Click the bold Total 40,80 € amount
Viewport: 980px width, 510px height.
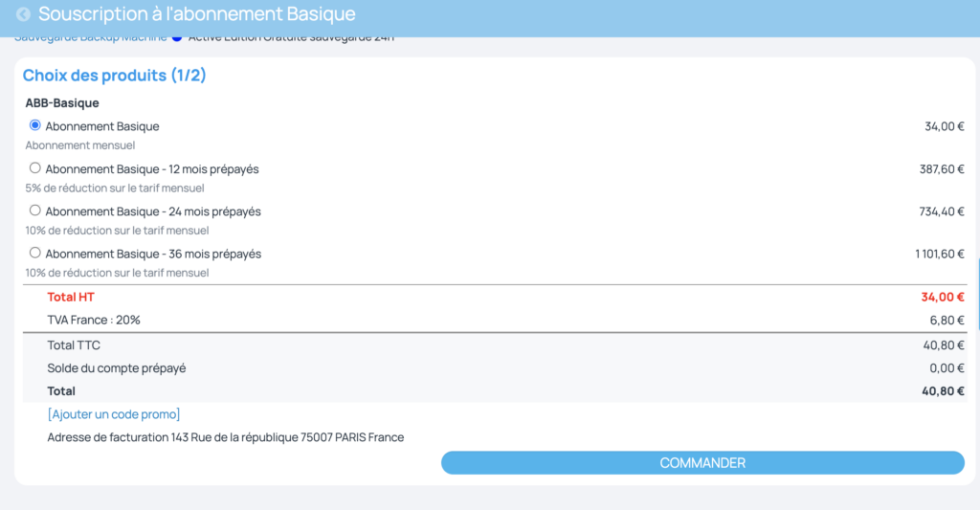coord(943,391)
